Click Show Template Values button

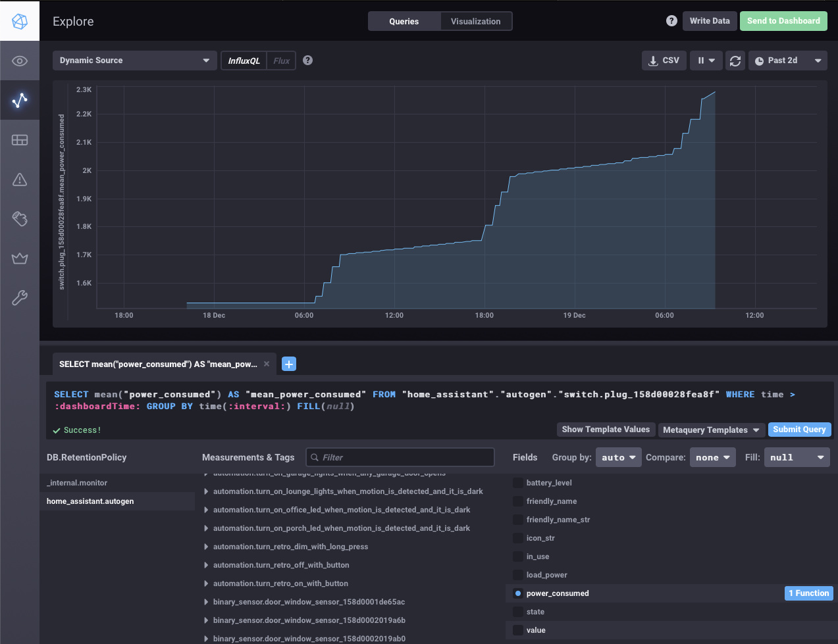point(606,430)
